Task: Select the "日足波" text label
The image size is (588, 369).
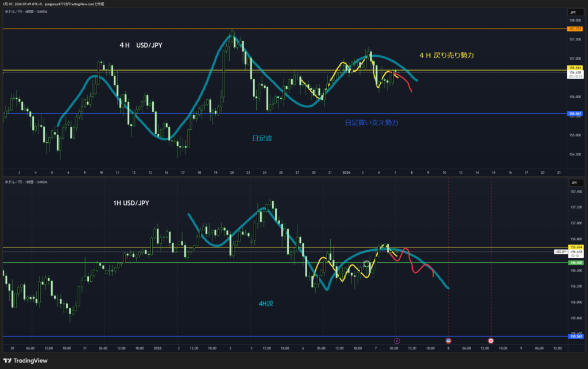Action: pyautogui.click(x=262, y=138)
